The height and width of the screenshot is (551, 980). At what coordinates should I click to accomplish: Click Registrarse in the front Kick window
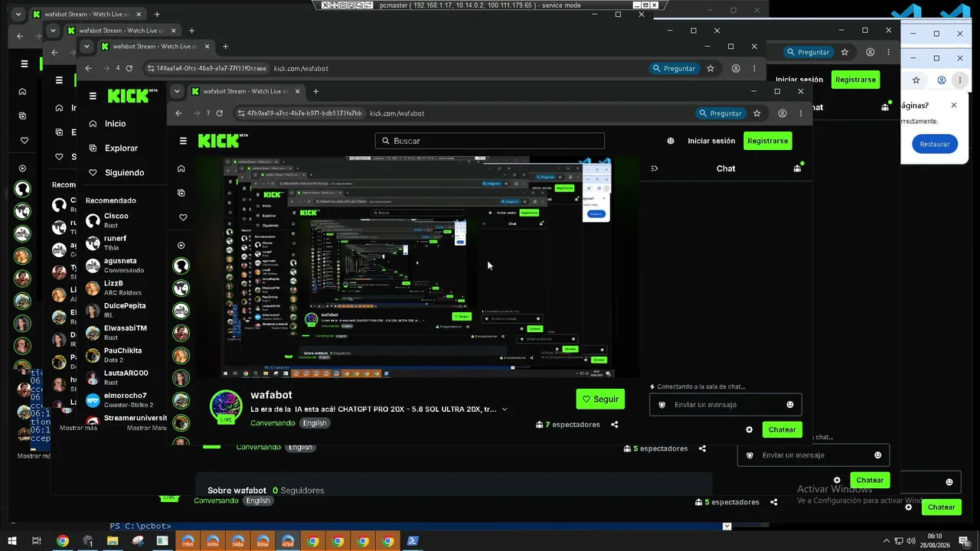[768, 141]
